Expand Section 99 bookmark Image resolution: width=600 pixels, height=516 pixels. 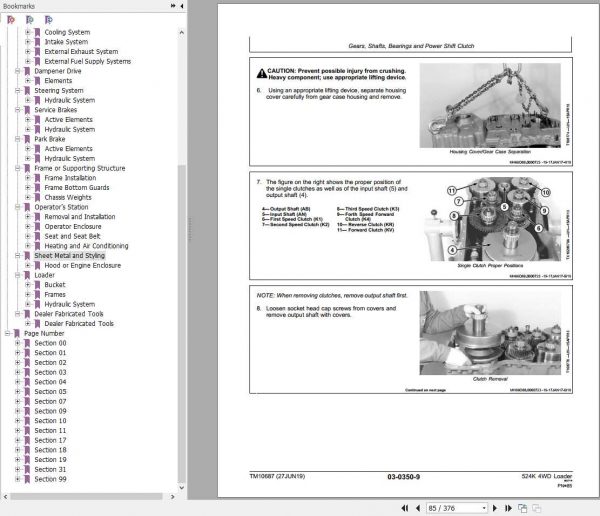(18, 479)
